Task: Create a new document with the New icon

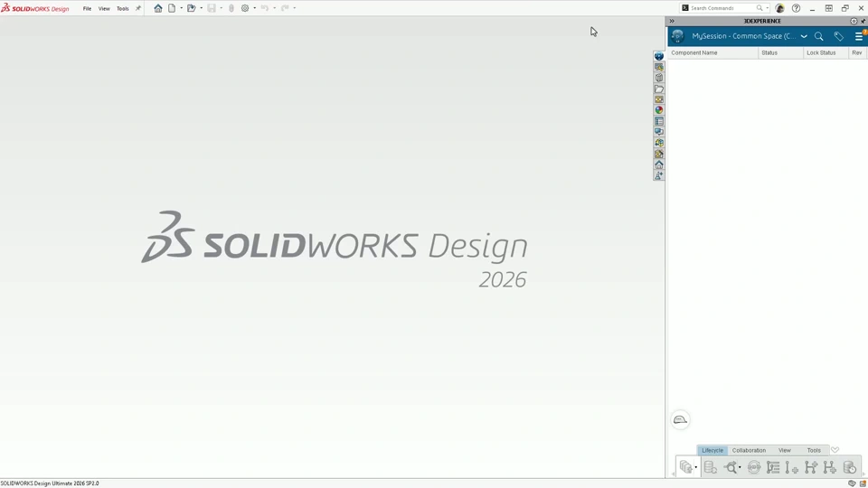Action: 172,8
